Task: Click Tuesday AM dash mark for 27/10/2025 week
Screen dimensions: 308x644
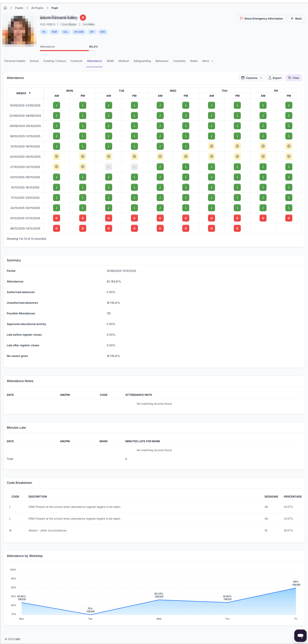Action: (108, 167)
